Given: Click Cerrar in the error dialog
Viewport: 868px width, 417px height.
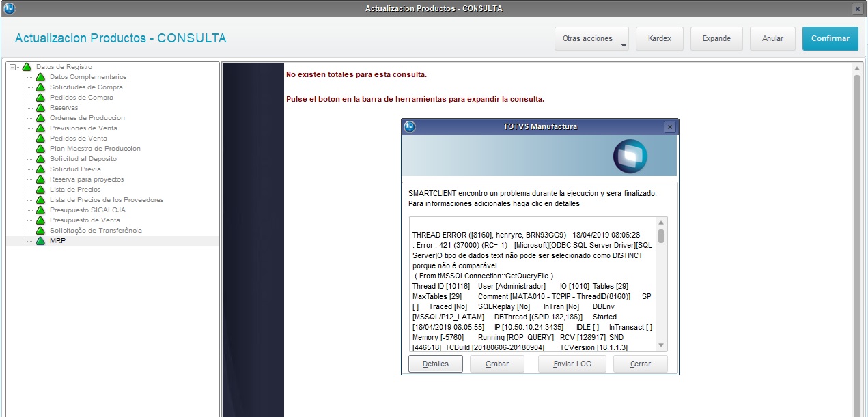Looking at the screenshot, I should coord(641,364).
